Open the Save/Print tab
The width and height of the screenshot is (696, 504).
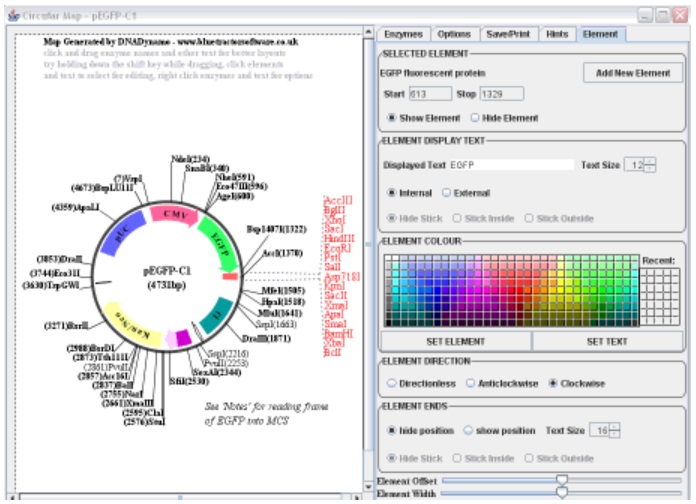pos(508,34)
